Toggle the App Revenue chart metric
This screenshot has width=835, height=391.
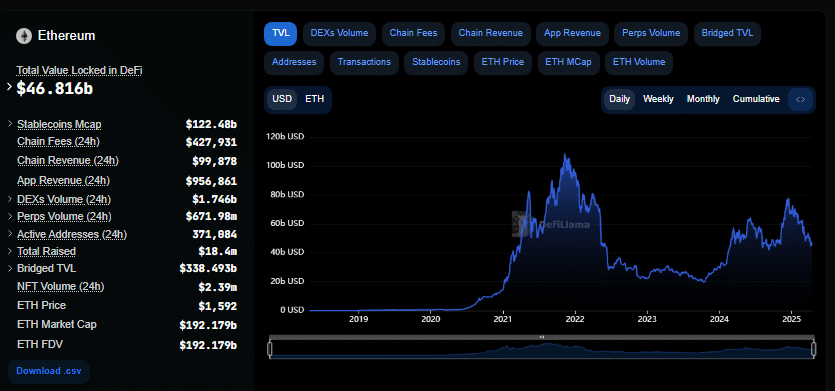[572, 34]
